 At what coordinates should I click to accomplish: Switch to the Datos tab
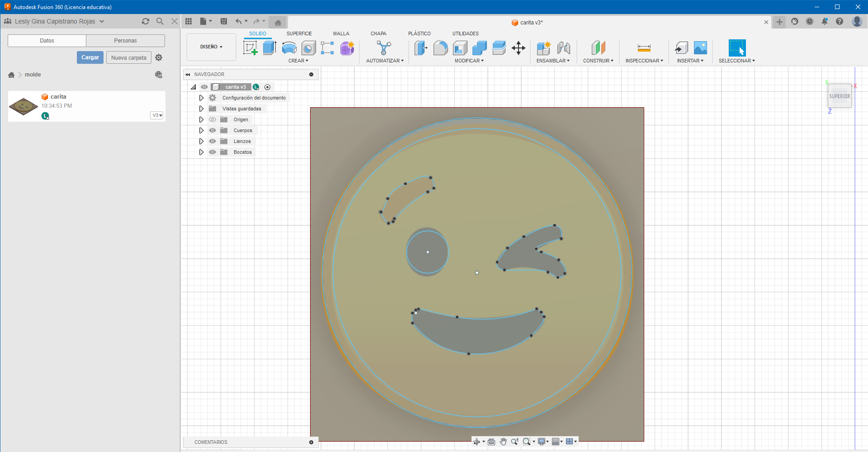click(47, 41)
